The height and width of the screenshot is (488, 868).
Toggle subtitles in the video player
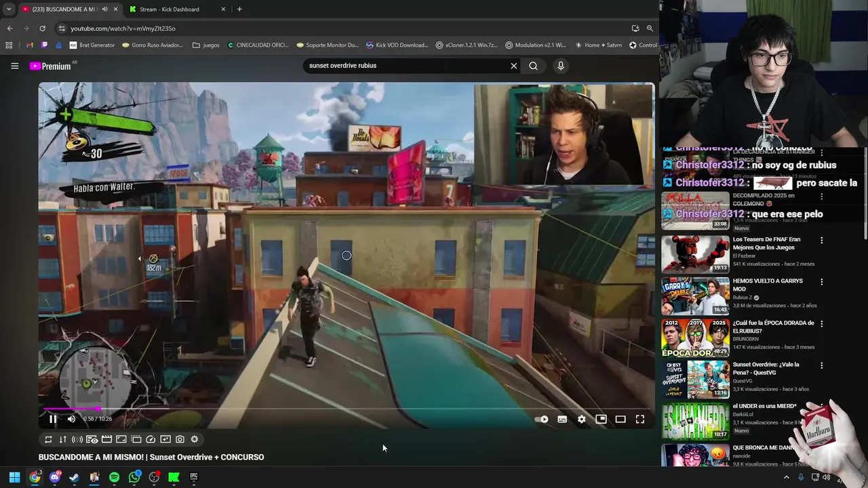coord(562,420)
